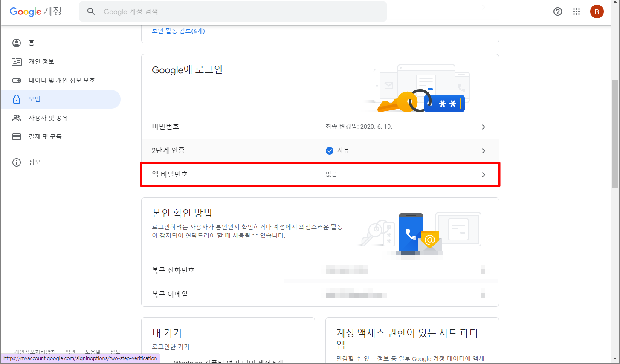
Task: Open 개인정보처리방침 footer link
Action: 35,352
